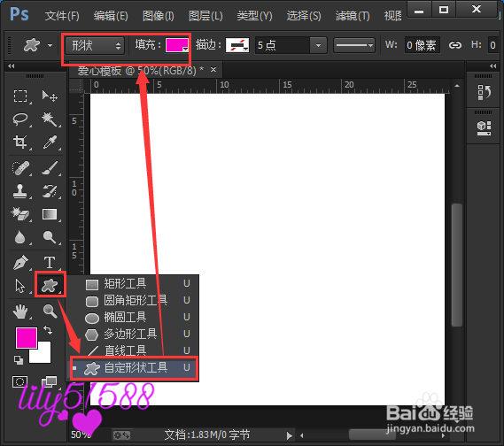Select the Lasso tool
The image size is (504, 446).
[20, 119]
